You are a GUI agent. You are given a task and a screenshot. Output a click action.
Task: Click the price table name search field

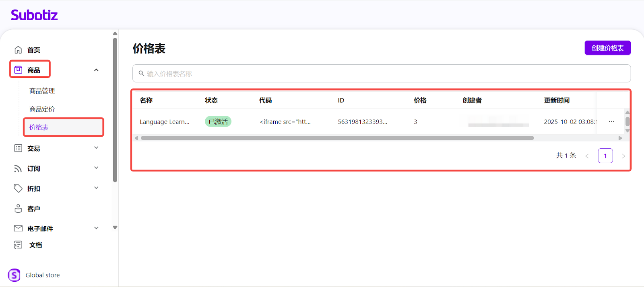(381, 74)
